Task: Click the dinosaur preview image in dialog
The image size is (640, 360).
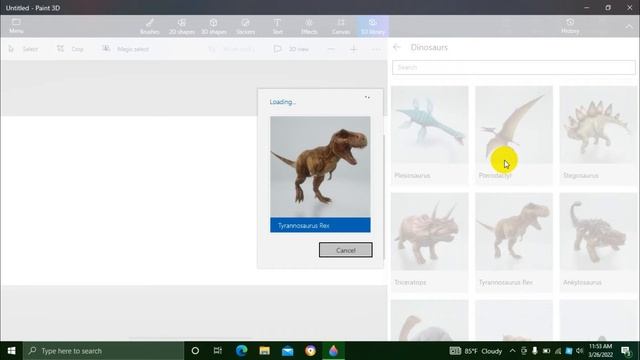Action: tap(320, 167)
